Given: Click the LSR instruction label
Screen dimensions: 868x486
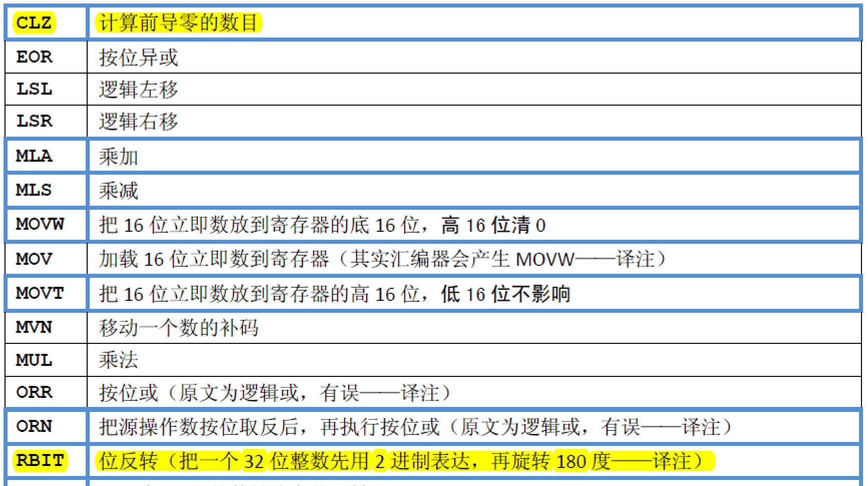Looking at the screenshot, I should (34, 121).
